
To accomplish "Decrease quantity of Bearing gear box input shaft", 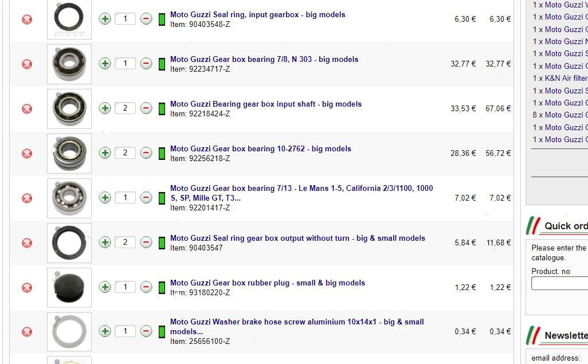I will [146, 108].
